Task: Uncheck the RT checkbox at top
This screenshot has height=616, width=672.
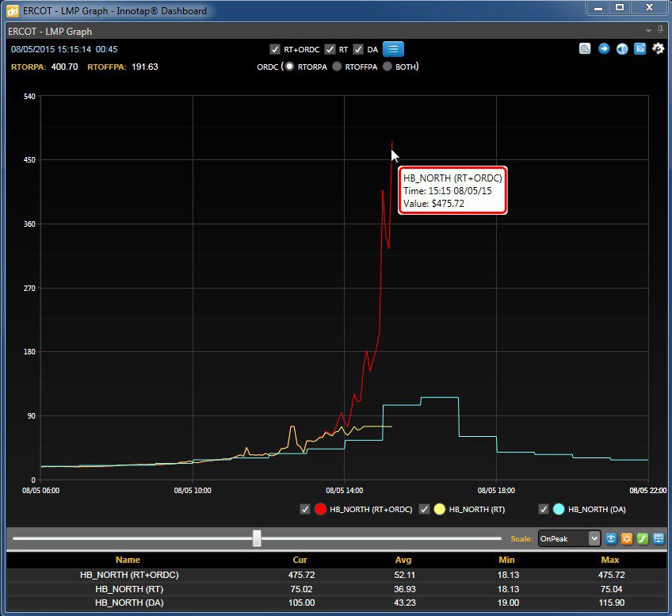Action: [330, 49]
